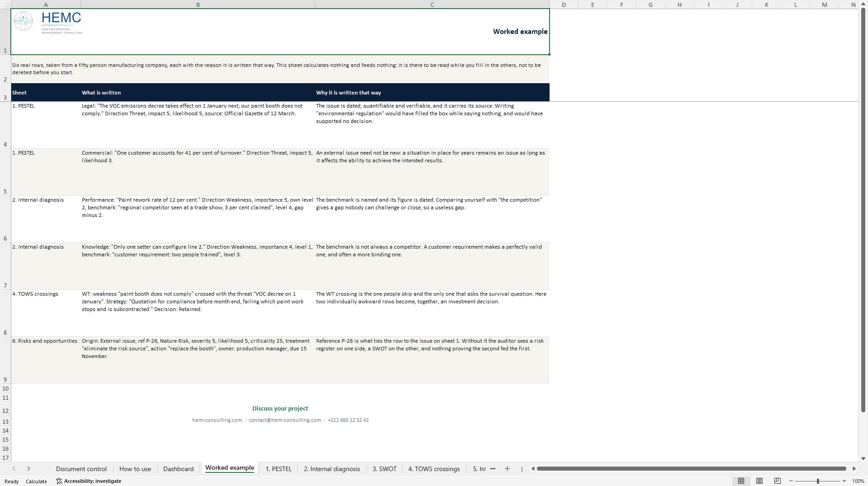
Task: Click the 'Six real rows' intro text cell
Action: click(x=280, y=69)
